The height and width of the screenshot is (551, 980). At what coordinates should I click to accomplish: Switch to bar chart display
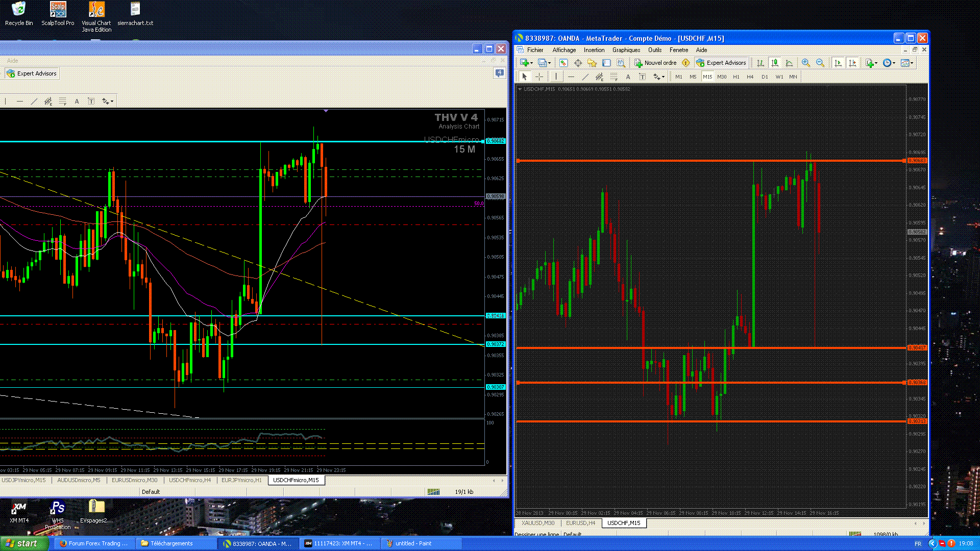coord(761,63)
